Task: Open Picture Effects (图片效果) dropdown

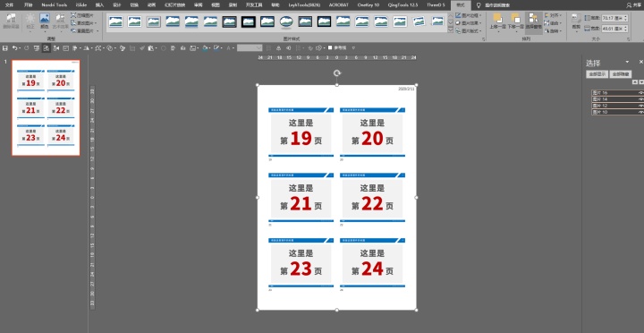Action: (468, 23)
